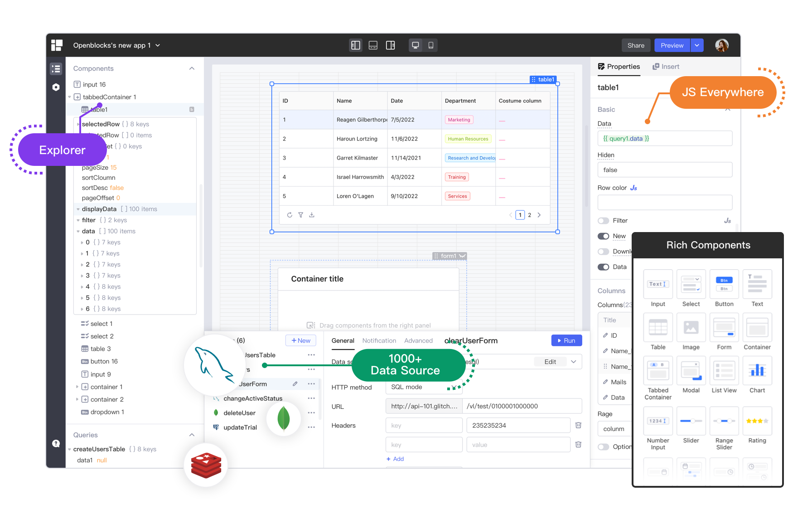Select the deleteUser query
The height and width of the screenshot is (514, 812).
click(x=239, y=413)
